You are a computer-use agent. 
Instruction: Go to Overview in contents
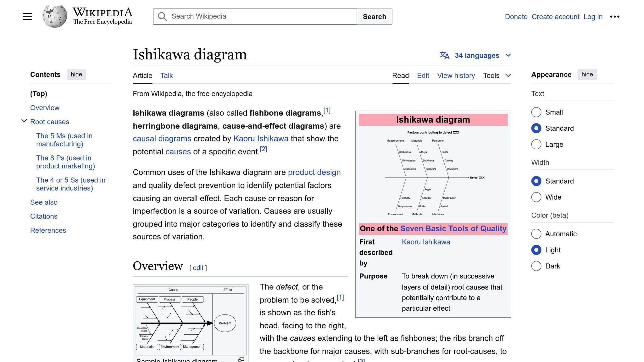tap(45, 108)
